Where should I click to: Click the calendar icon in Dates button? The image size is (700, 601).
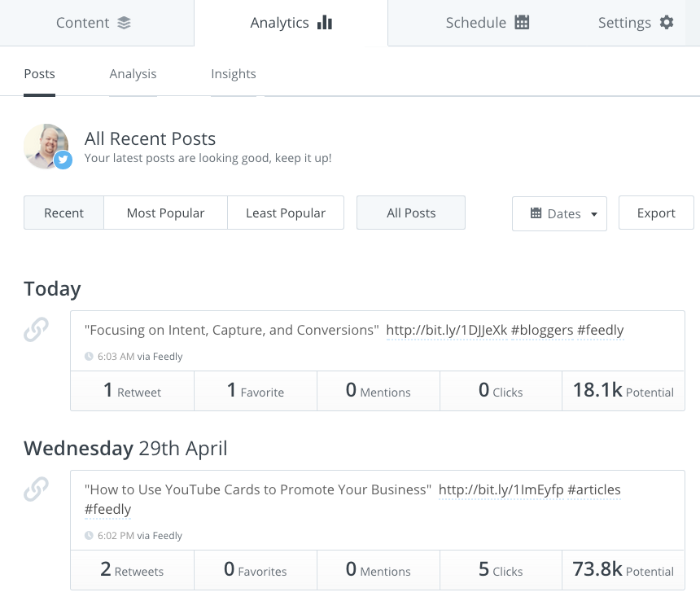536,213
